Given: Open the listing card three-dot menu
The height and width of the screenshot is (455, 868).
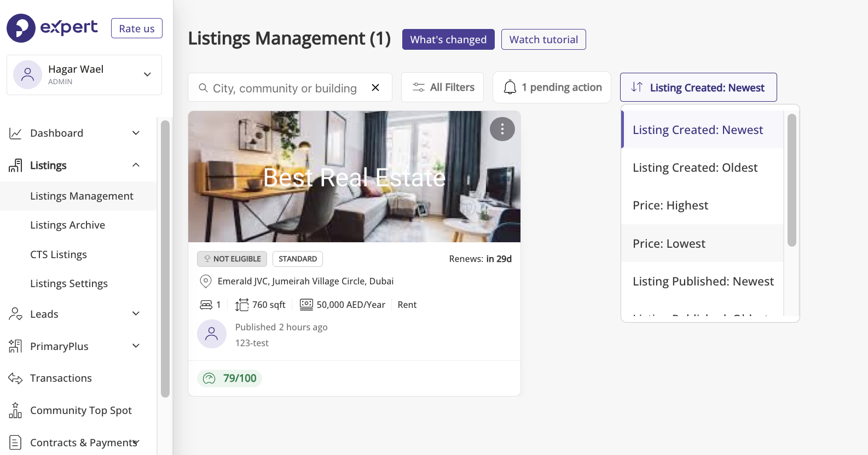Looking at the screenshot, I should coord(502,130).
